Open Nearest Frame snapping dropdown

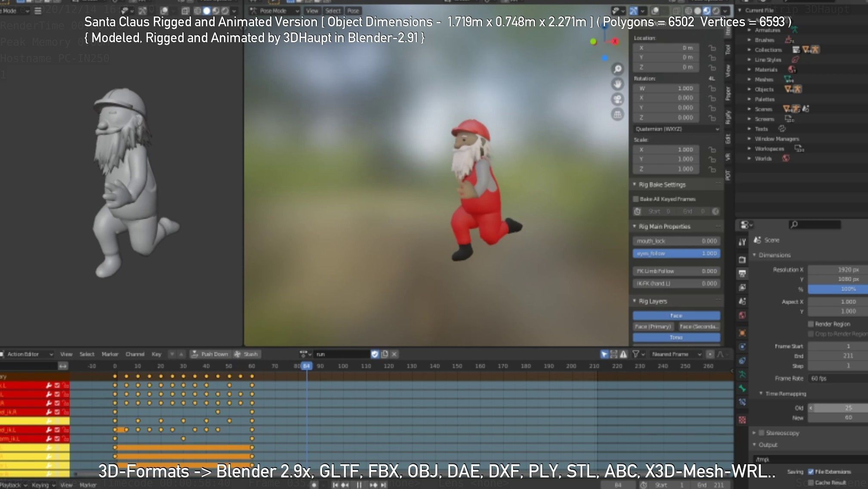click(x=676, y=354)
